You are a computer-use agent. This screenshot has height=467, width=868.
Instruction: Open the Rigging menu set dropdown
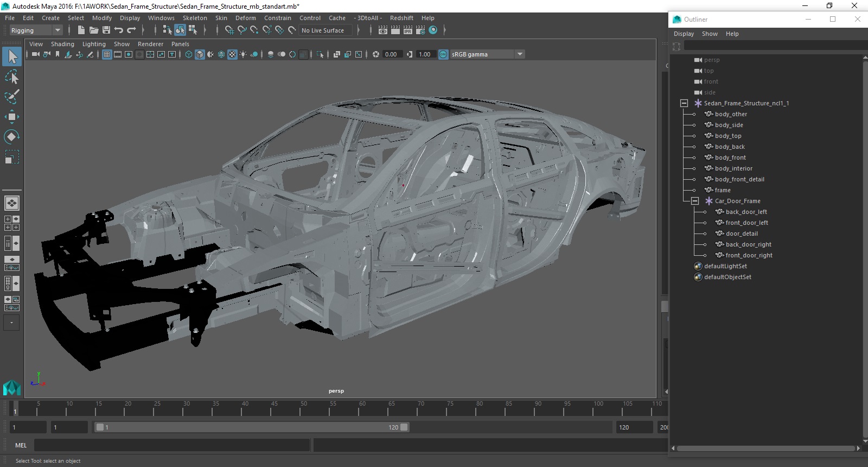coord(36,30)
